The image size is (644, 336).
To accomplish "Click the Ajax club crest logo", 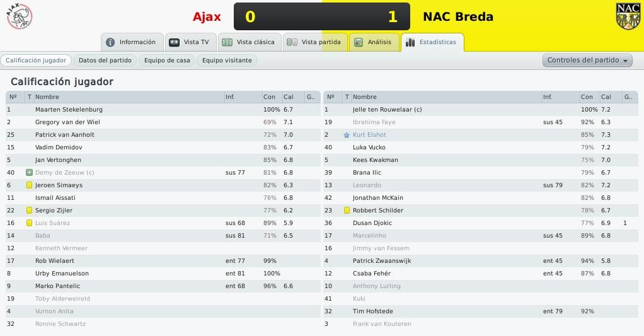I will coord(20,16).
